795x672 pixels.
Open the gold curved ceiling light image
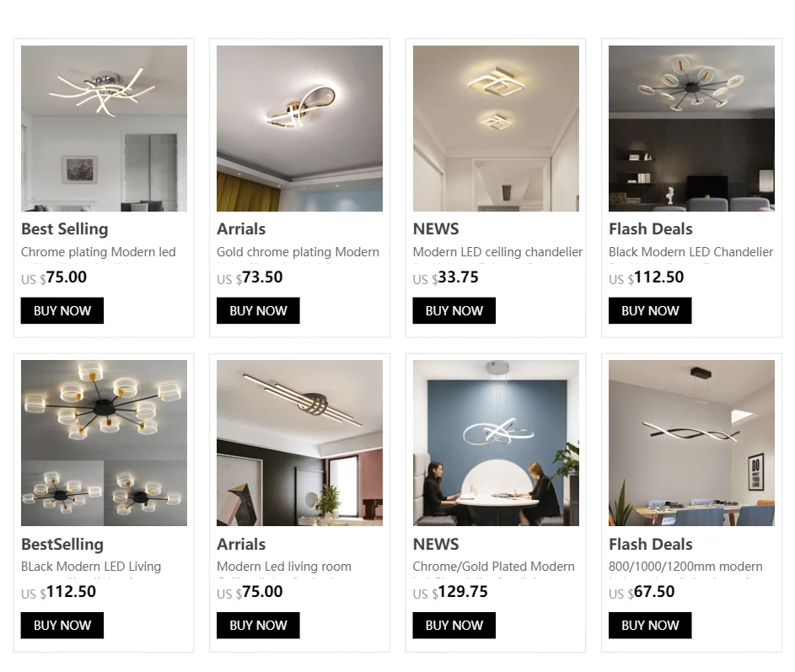(x=299, y=128)
